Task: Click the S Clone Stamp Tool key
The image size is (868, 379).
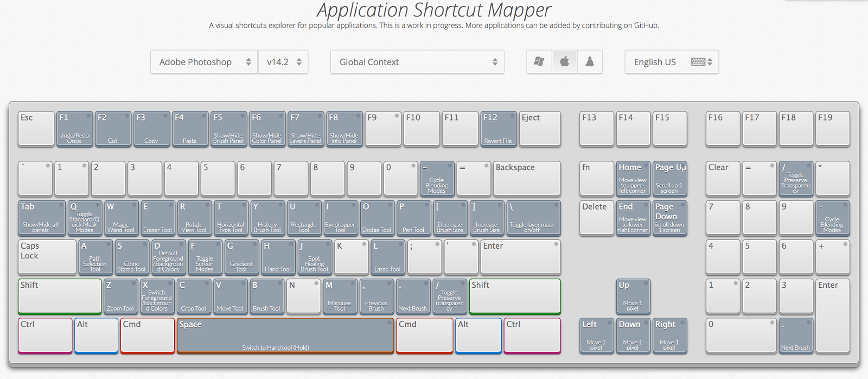Action: pyautogui.click(x=132, y=257)
